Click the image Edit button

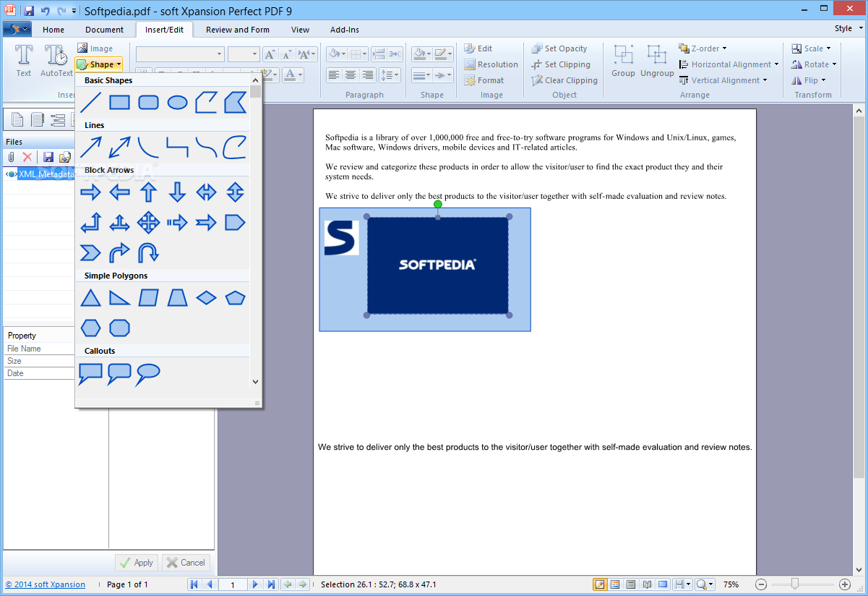(x=478, y=48)
